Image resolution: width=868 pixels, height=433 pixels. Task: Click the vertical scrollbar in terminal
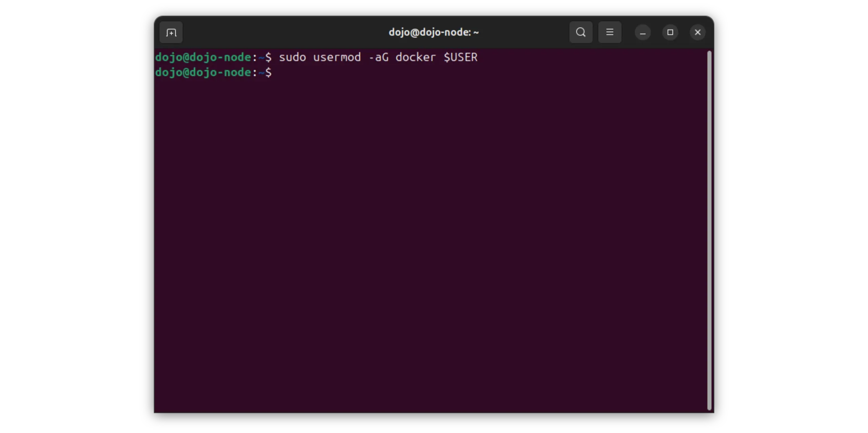709,230
